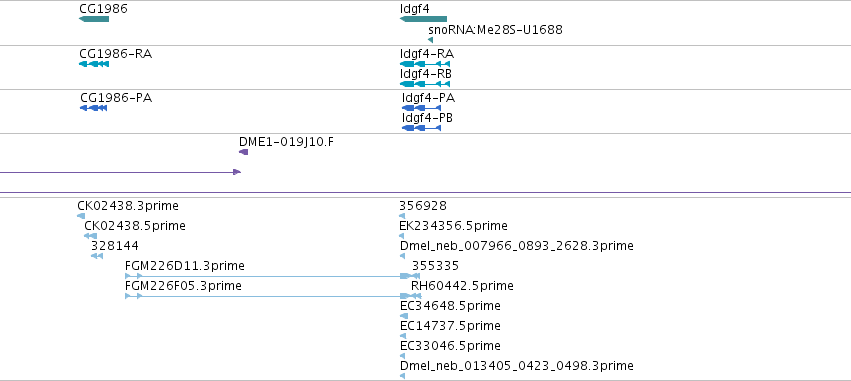Select the Idgf4 gene arrow glyph
This screenshot has width=851, height=381.
tap(423, 19)
